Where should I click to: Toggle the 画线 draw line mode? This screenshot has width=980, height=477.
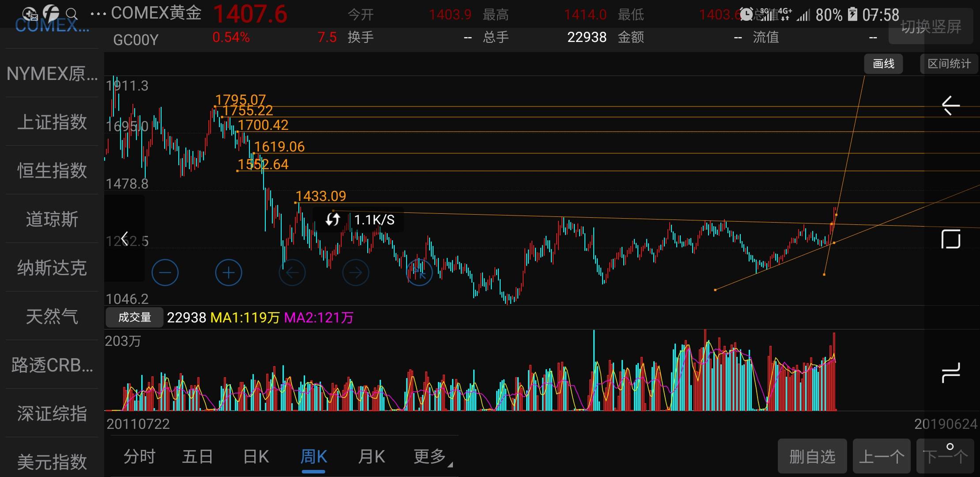click(x=883, y=64)
